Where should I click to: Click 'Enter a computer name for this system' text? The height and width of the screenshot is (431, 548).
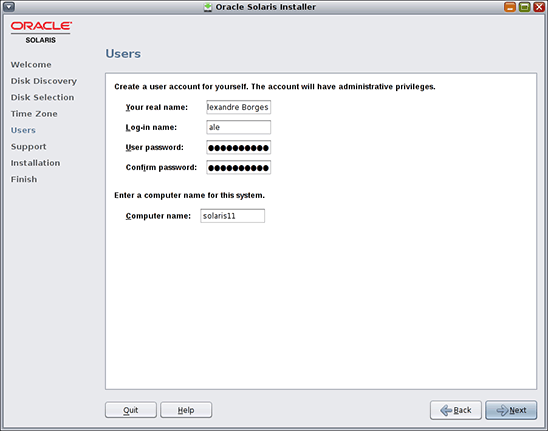[189, 195]
